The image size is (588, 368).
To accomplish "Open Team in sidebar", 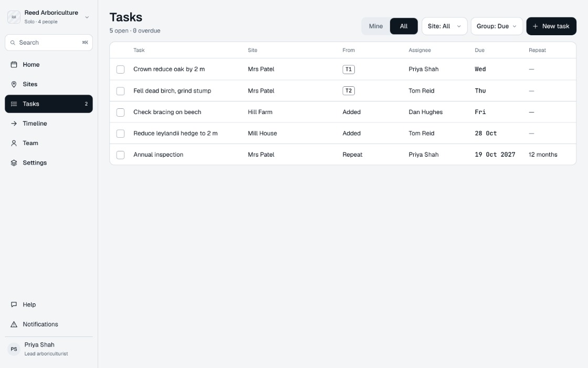I will click(49, 143).
